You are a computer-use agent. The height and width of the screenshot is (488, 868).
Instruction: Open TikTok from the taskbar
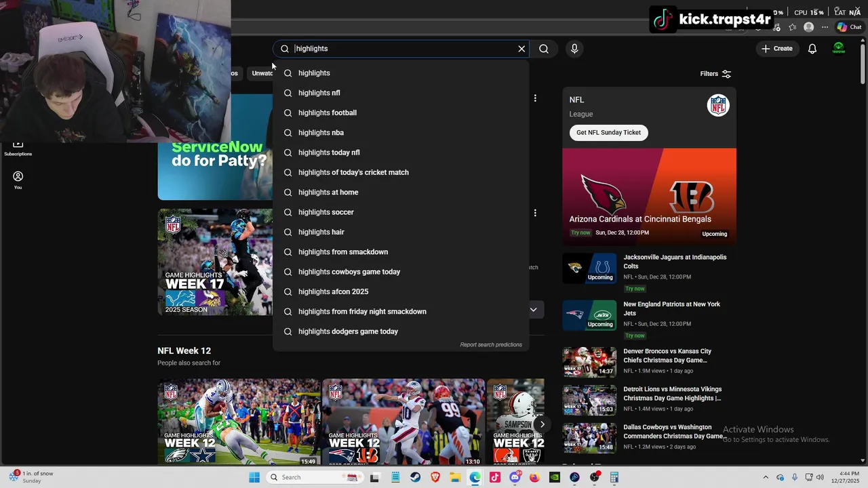(x=495, y=478)
